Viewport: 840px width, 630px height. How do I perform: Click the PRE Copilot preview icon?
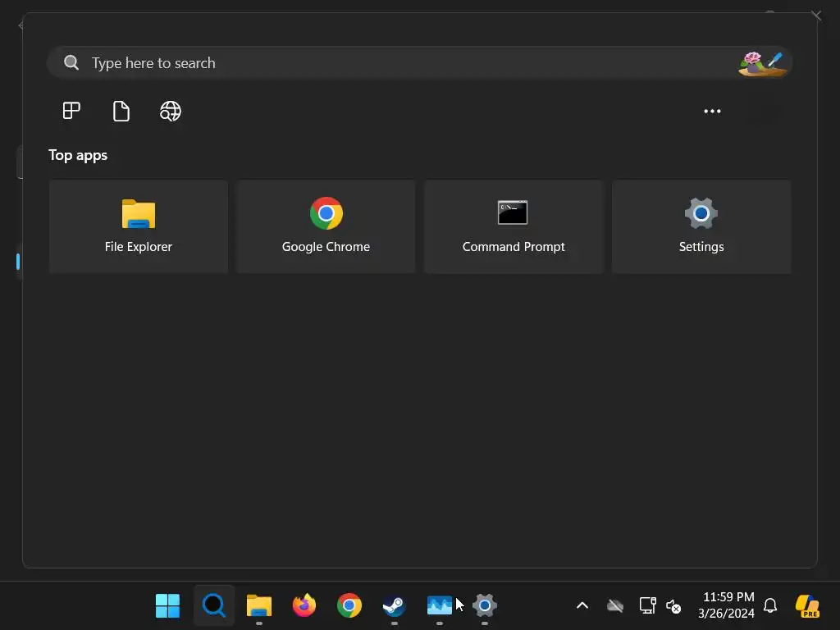pyautogui.click(x=807, y=606)
